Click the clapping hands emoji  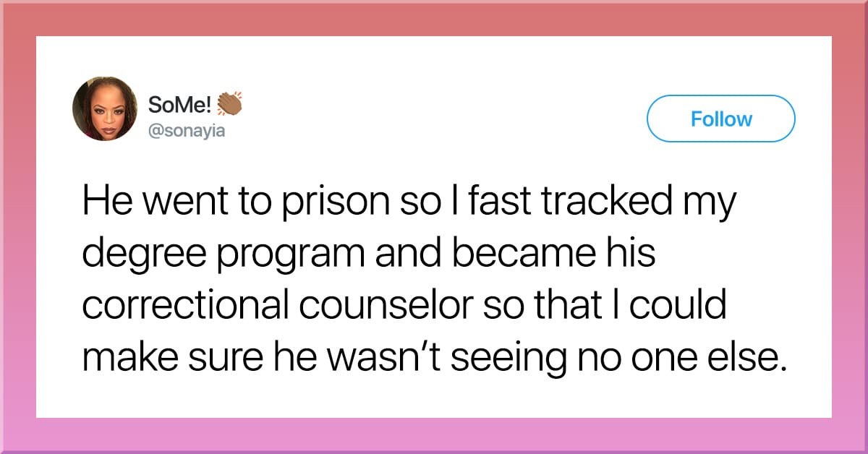[x=229, y=103]
